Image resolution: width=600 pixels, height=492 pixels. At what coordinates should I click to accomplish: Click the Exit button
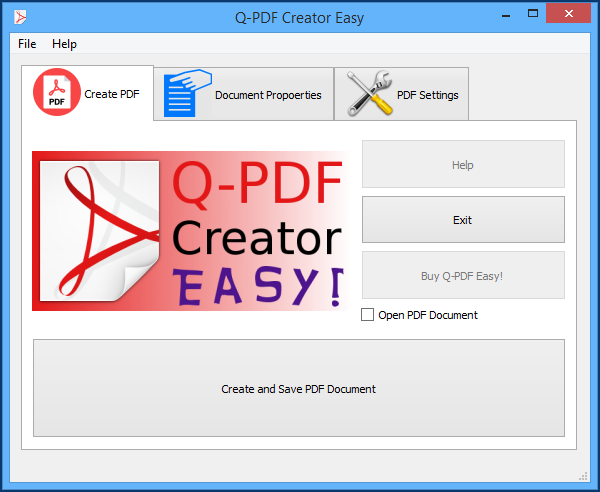463,220
